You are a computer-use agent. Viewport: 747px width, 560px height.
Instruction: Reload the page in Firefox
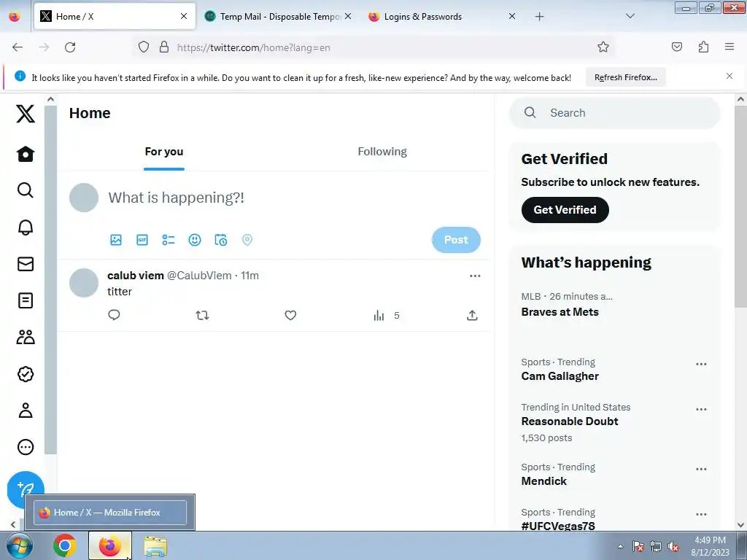(x=70, y=47)
